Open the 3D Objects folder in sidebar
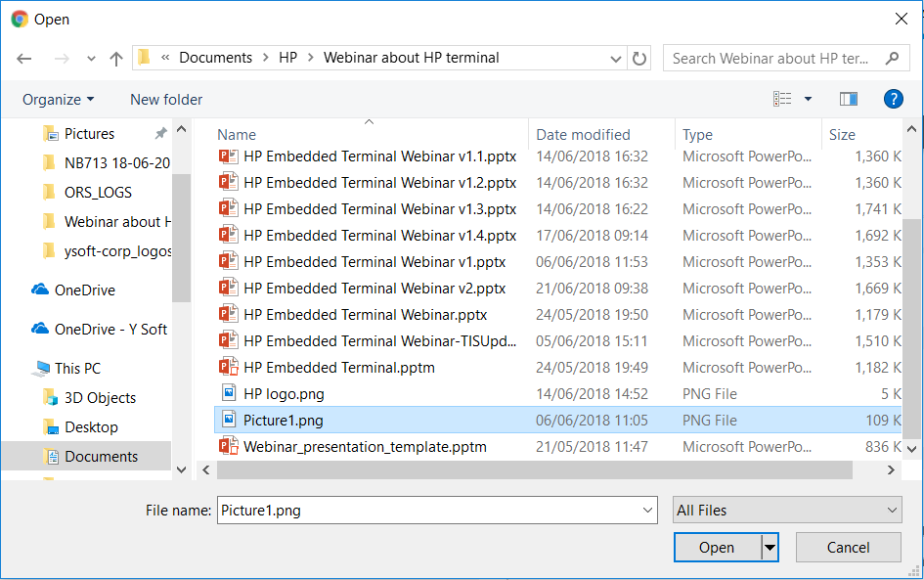The width and height of the screenshot is (924, 580). click(100, 398)
